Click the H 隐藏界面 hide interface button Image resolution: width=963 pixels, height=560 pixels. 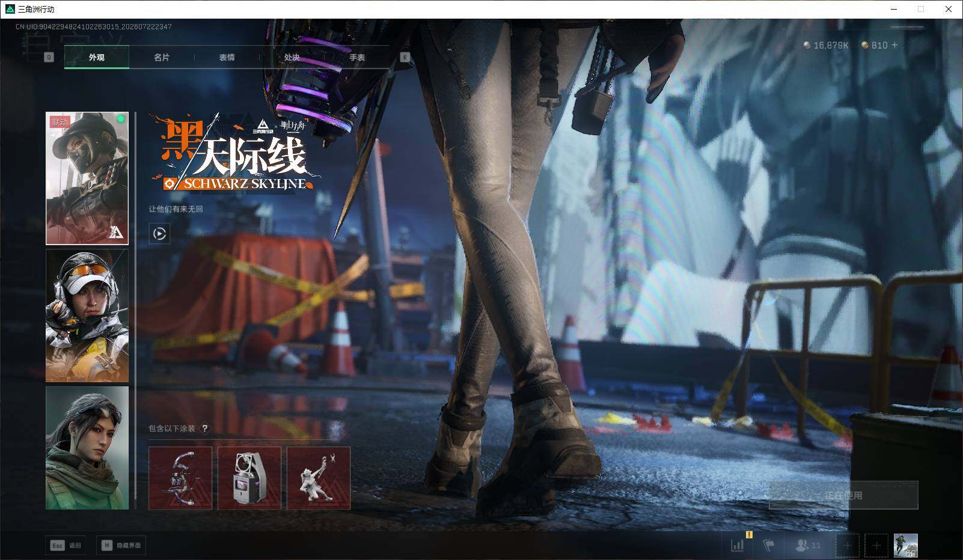click(x=121, y=545)
